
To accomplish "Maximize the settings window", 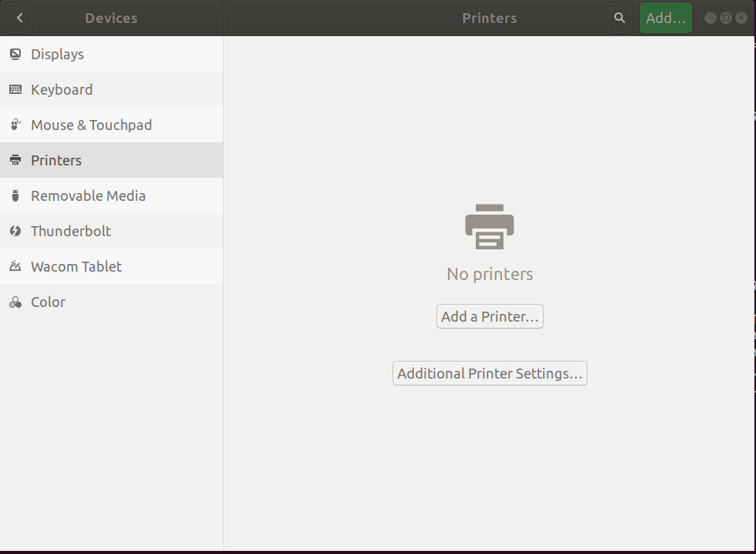I will 726,18.
